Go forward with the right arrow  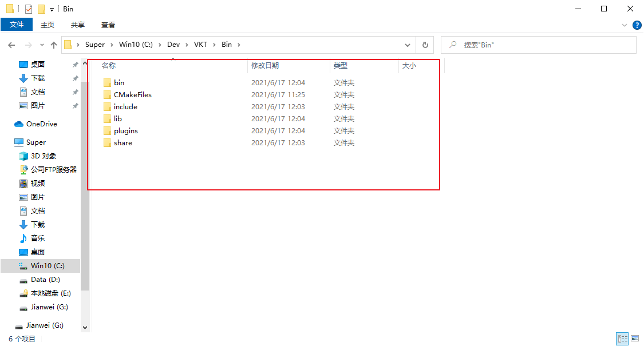[29, 45]
